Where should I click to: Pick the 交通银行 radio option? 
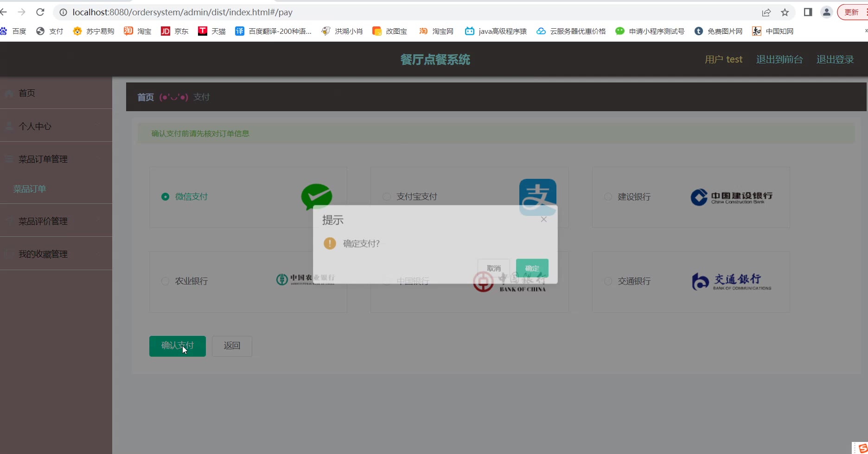point(608,281)
